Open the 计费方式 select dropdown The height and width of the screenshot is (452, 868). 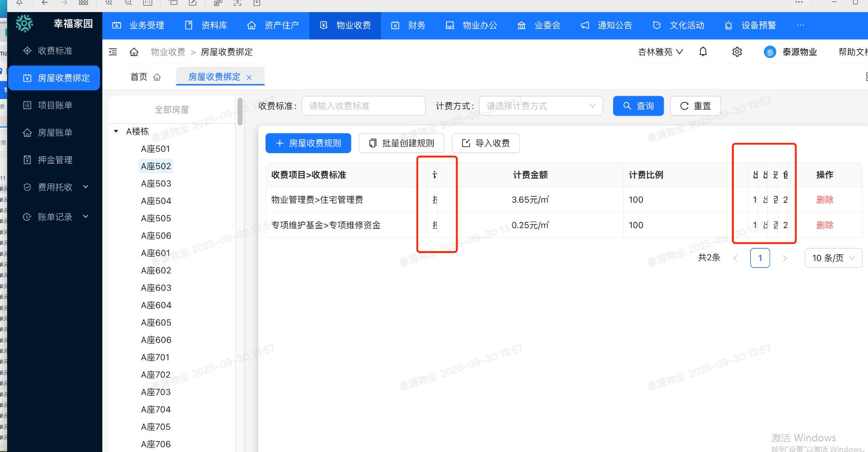[x=541, y=106]
